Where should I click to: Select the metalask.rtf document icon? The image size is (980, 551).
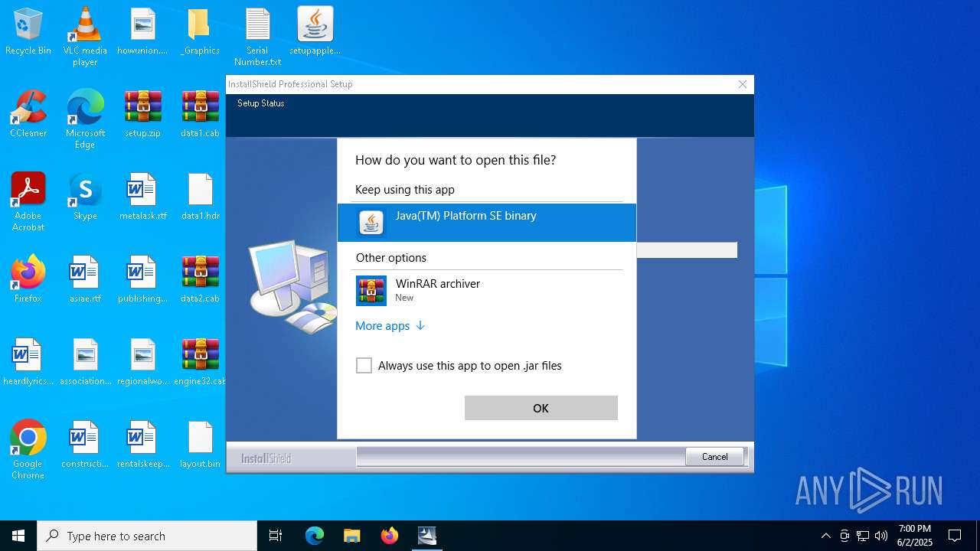(142, 197)
